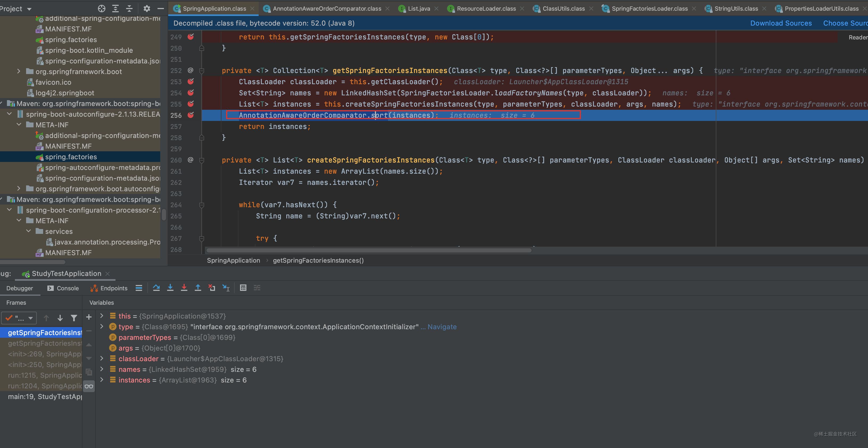Switch to SpringApplication.class tab
868x448 pixels.
[214, 9]
